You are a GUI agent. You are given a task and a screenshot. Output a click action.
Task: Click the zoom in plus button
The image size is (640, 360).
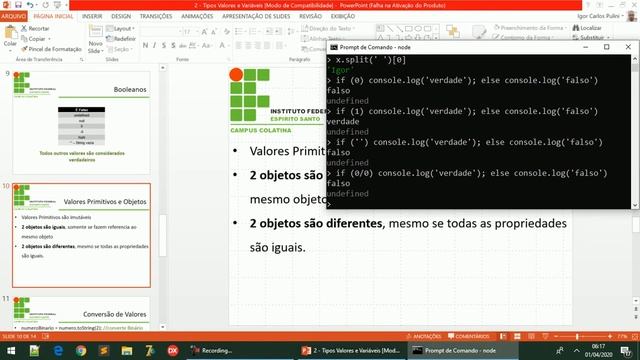610,336
